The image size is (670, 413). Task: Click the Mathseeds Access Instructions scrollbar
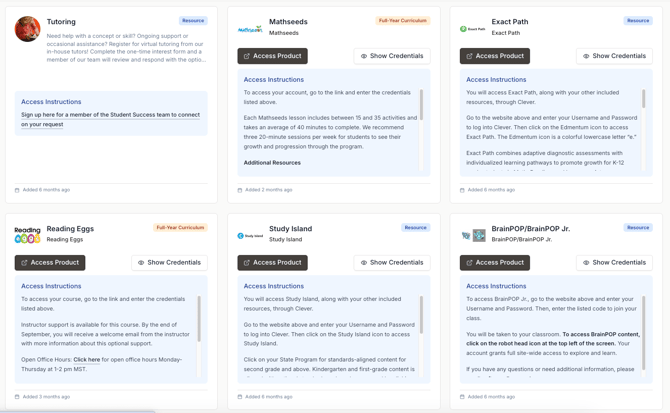coord(421,105)
